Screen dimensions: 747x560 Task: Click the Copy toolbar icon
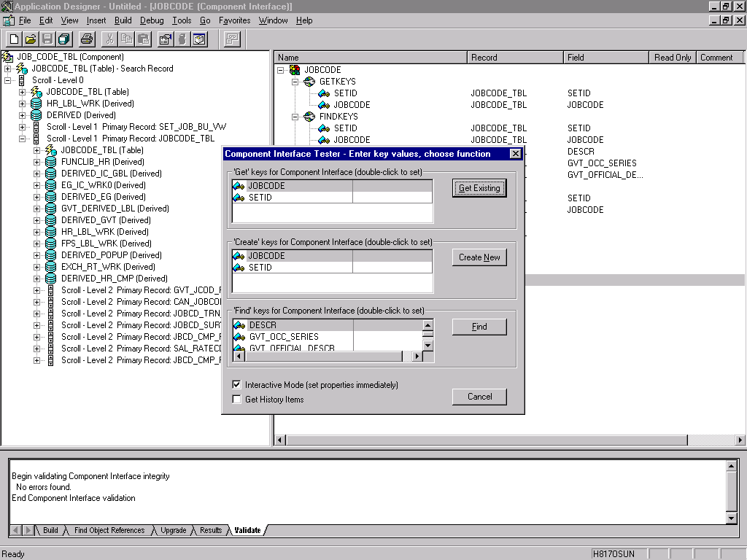(x=125, y=39)
